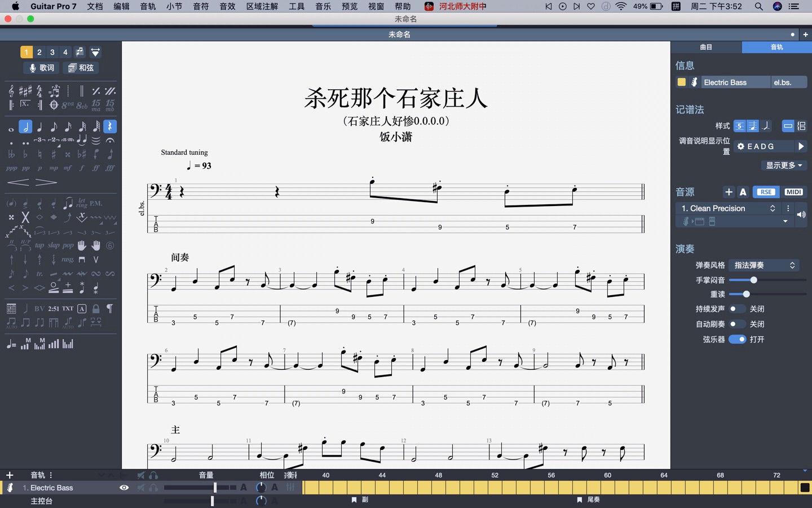This screenshot has width=812, height=508.
Task: Adjust the 重读 slider
Action: click(x=767, y=294)
